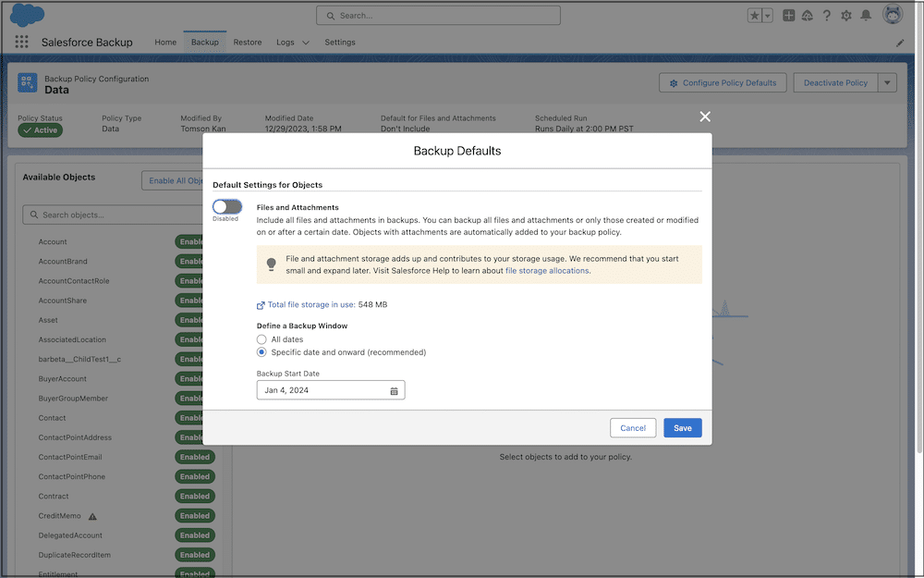Open the notifications bell
The image size is (924, 578).
866,16
